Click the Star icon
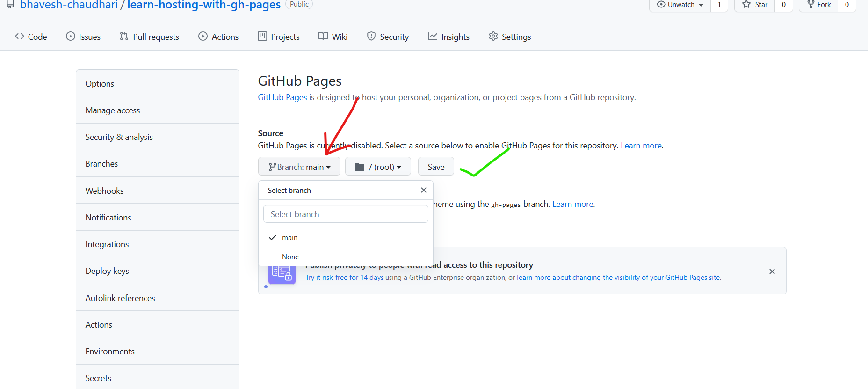 (746, 4)
